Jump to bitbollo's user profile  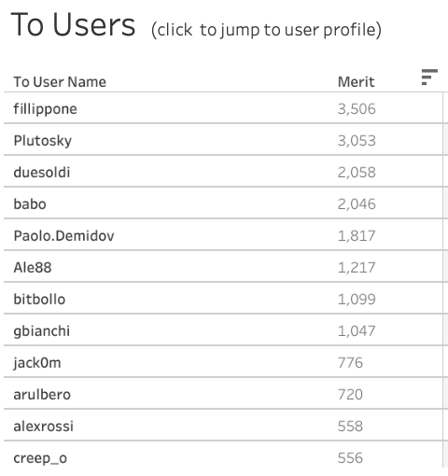39,300
